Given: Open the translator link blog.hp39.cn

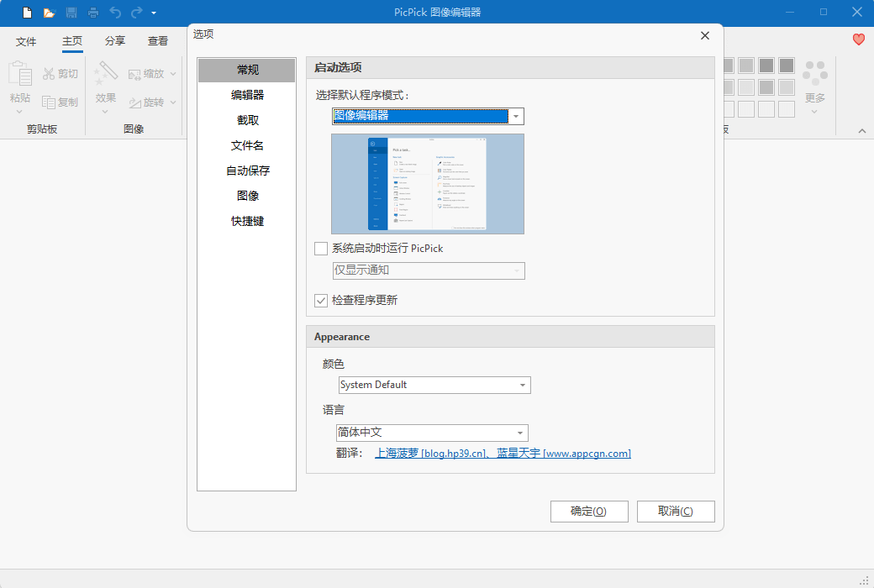Looking at the screenshot, I should tap(431, 454).
